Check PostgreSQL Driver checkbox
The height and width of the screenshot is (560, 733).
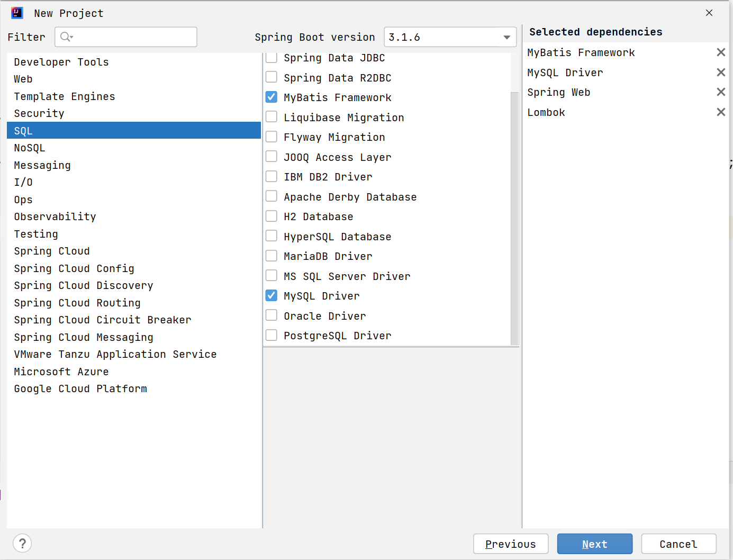coord(272,335)
